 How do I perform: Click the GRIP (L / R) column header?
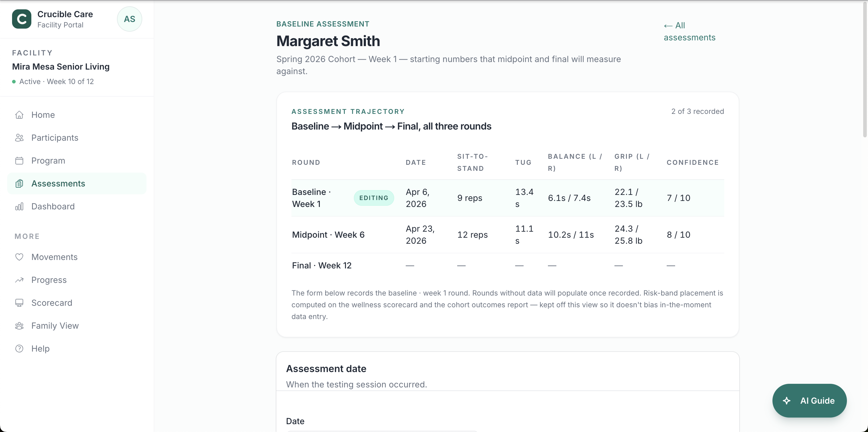[x=632, y=163]
